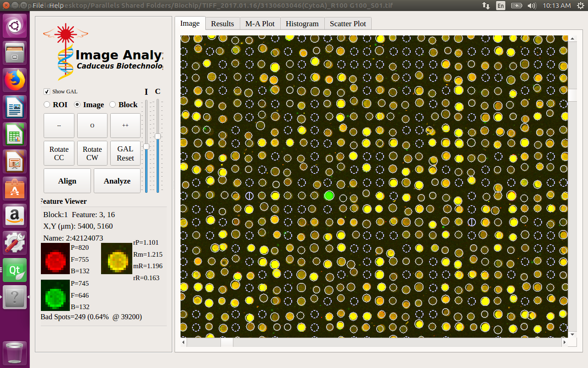This screenshot has height=368, width=588.
Task: Open Firefox from the dock
Action: [x=15, y=81]
